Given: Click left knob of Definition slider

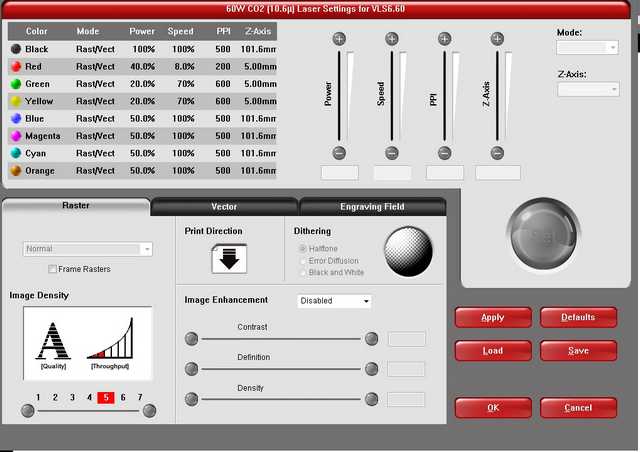Looking at the screenshot, I should click(191, 369).
